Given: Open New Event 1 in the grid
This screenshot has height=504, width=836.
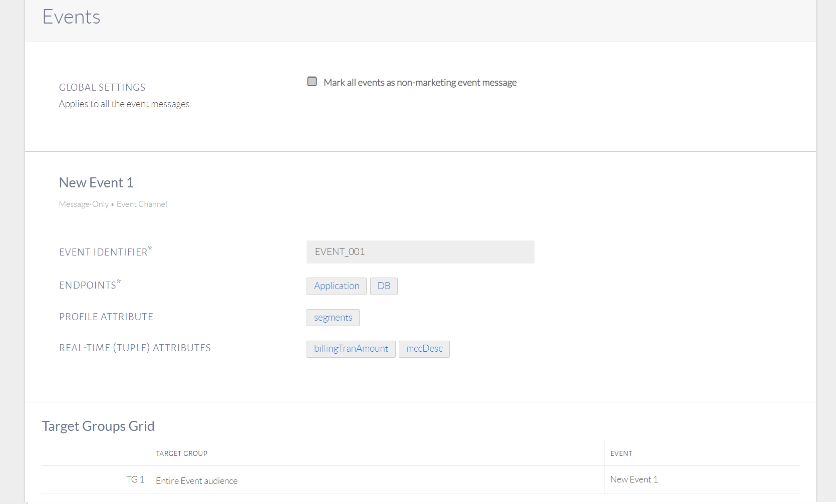Looking at the screenshot, I should point(634,479).
